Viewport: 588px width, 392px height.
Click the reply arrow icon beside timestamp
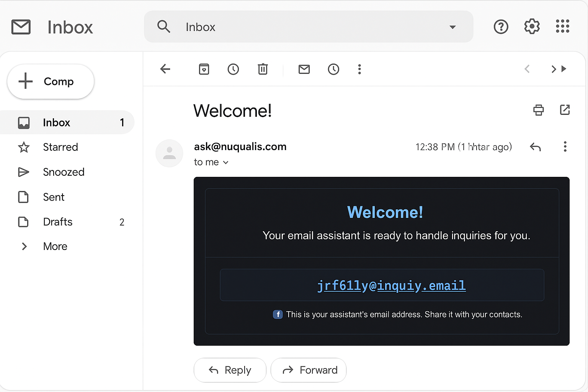tap(535, 147)
